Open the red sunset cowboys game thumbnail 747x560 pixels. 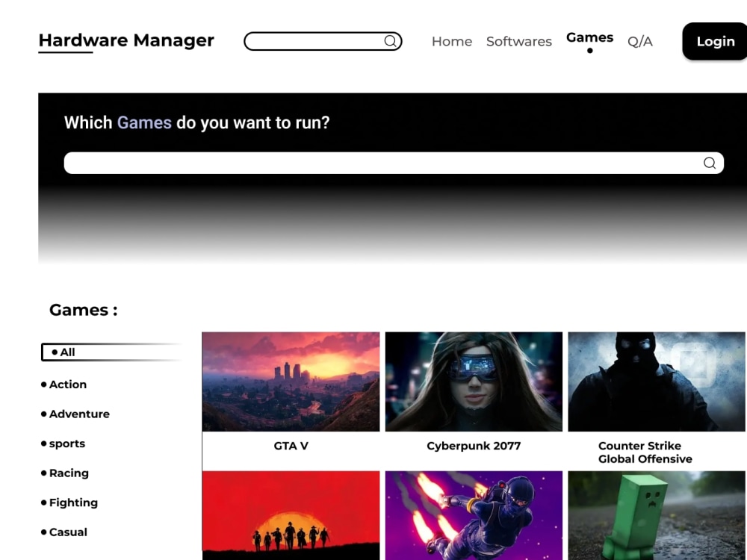point(291,515)
